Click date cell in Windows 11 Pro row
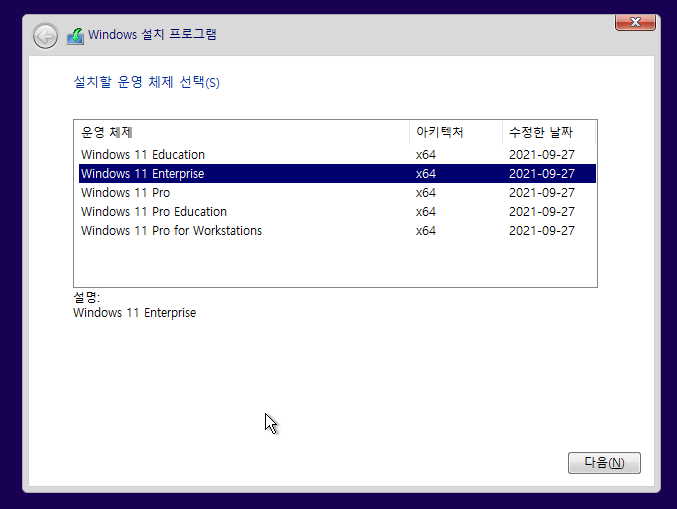This screenshot has height=509, width=677. (542, 193)
